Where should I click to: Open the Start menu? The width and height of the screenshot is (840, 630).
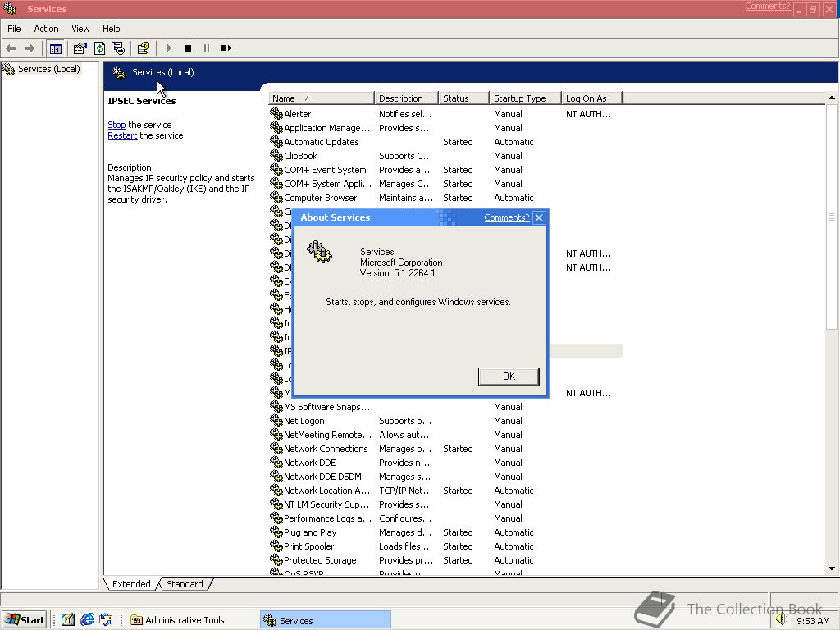coord(25,620)
